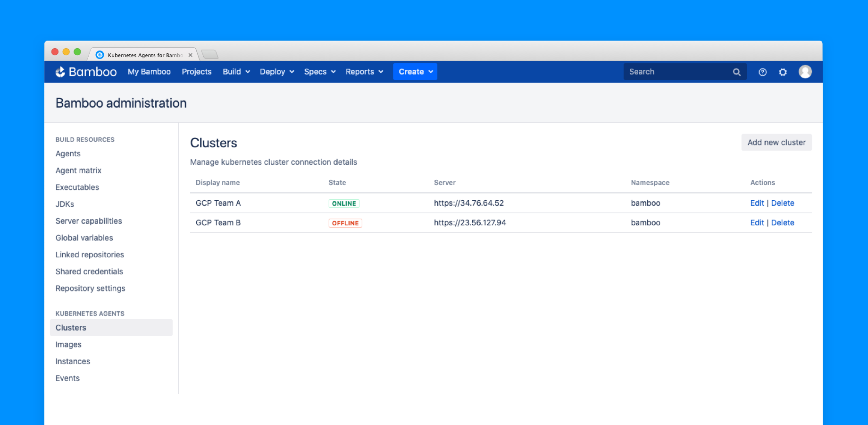The height and width of the screenshot is (425, 868).
Task: Expand the Deploy dropdown menu
Action: tap(277, 72)
